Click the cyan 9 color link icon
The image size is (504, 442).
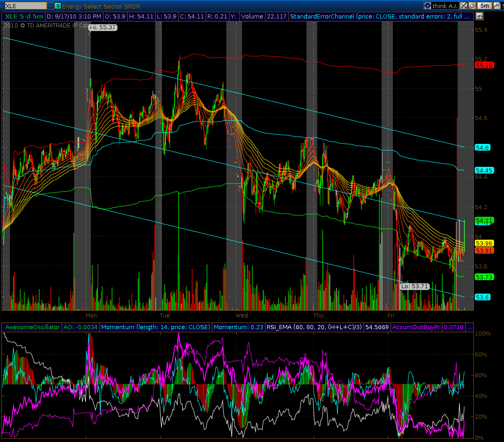tap(58, 5)
